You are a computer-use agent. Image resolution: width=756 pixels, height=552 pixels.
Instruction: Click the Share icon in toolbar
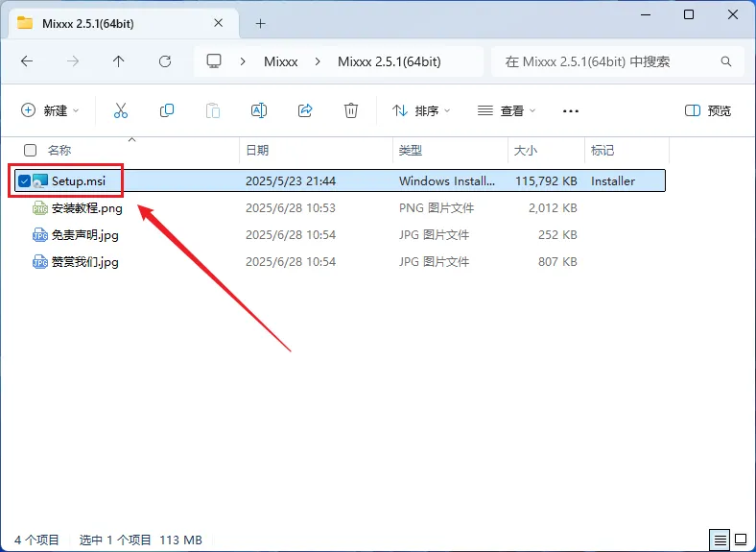tap(305, 110)
